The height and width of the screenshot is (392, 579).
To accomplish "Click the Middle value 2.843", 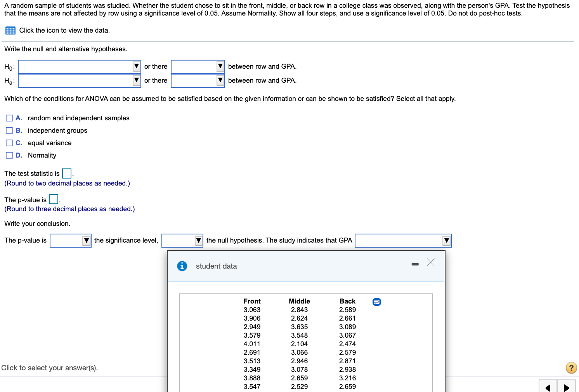I will click(299, 310).
